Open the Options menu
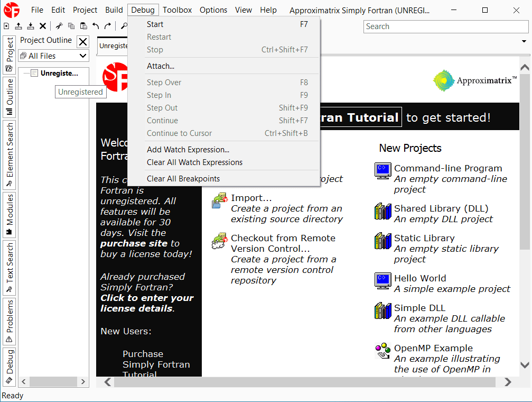 click(x=213, y=10)
